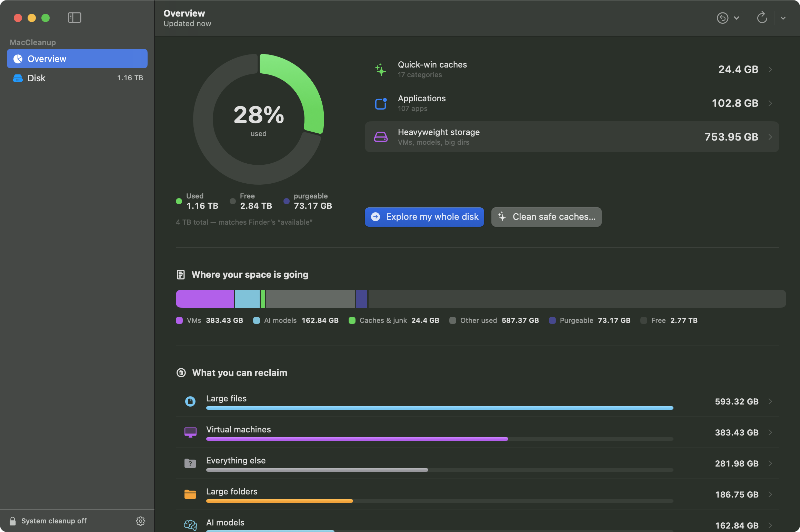This screenshot has height=532, width=800.
Task: Click the Applications app icon
Action: coord(381,103)
